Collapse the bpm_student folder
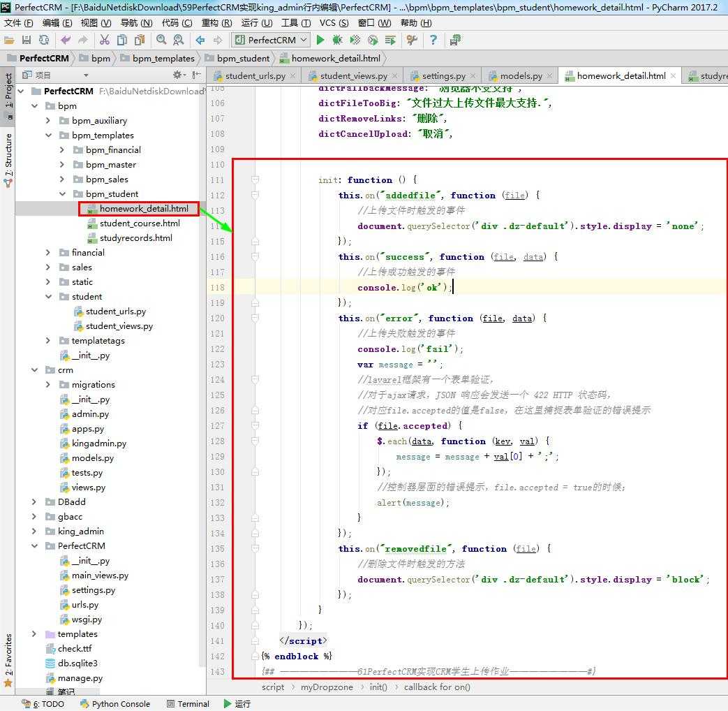The image size is (728, 711). coord(62,193)
